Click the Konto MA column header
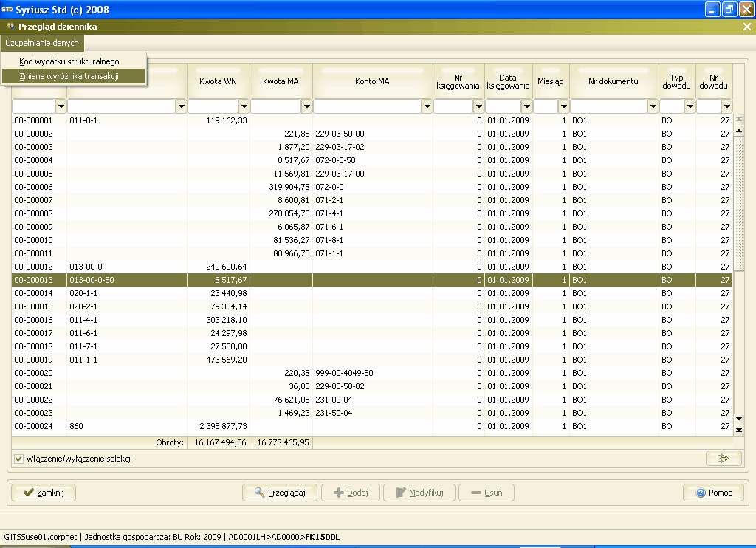 click(373, 81)
